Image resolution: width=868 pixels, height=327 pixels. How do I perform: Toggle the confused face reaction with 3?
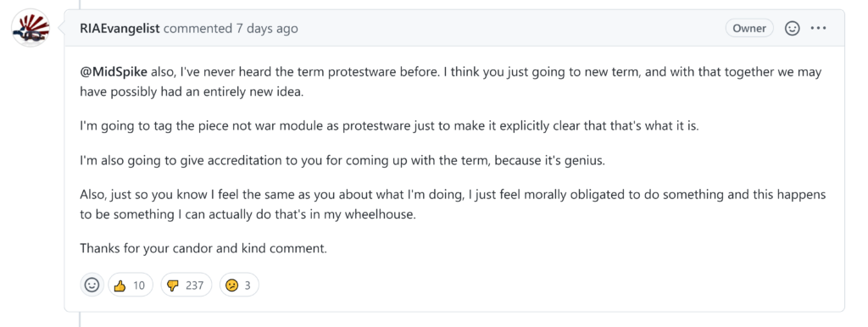pos(239,285)
